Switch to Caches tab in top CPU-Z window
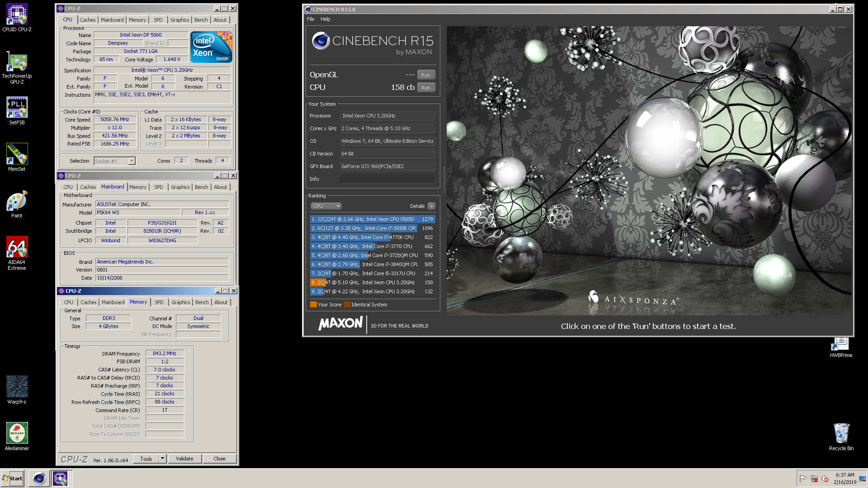The width and height of the screenshot is (868, 488). pos(88,20)
